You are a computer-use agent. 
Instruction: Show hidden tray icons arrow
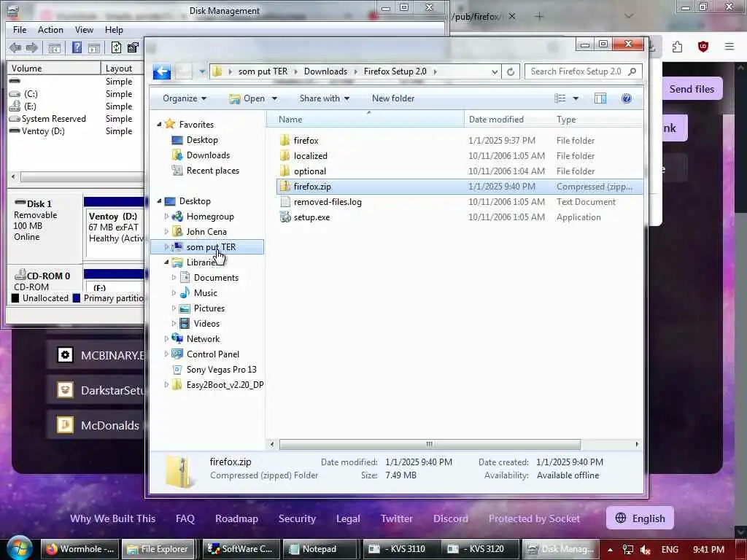click(x=610, y=550)
